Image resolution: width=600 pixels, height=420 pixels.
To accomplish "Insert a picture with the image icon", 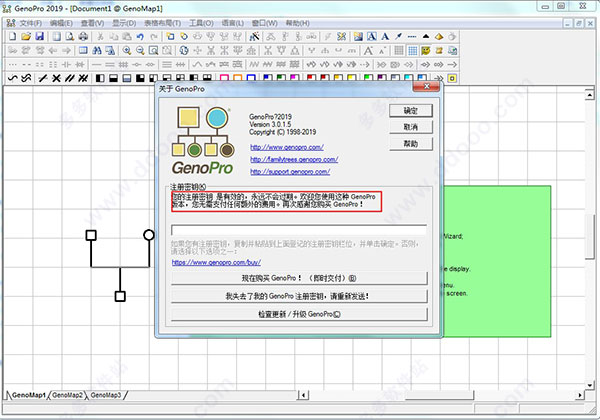I will 358,37.
